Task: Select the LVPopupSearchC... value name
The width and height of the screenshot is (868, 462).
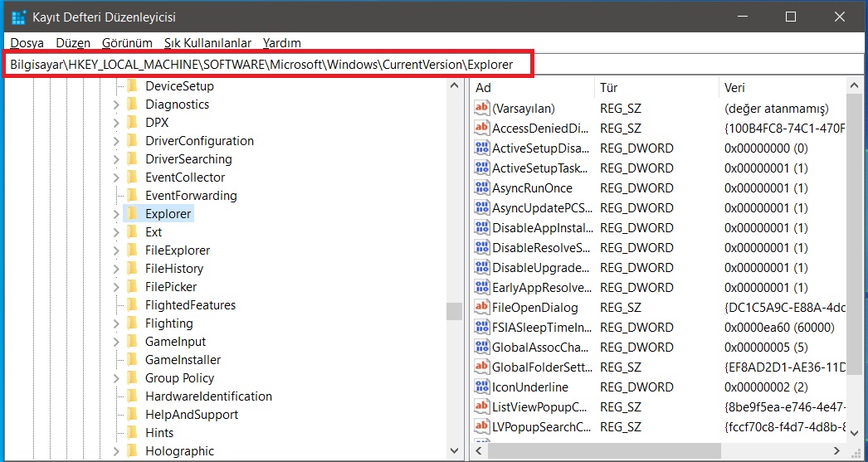Action: click(541, 427)
